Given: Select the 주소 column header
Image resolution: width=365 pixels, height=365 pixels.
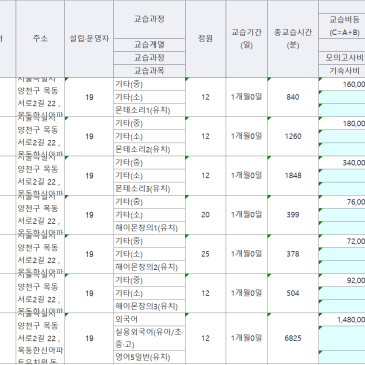Looking at the screenshot, I should 40,39.
